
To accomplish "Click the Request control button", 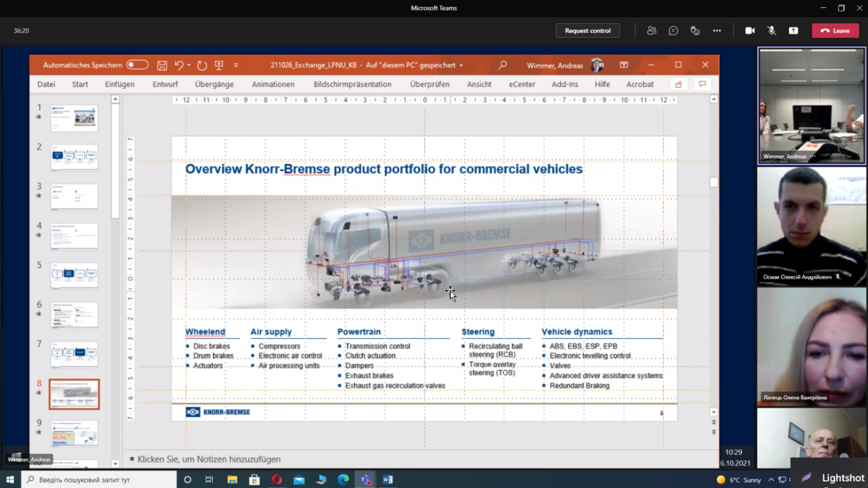I will pos(588,30).
